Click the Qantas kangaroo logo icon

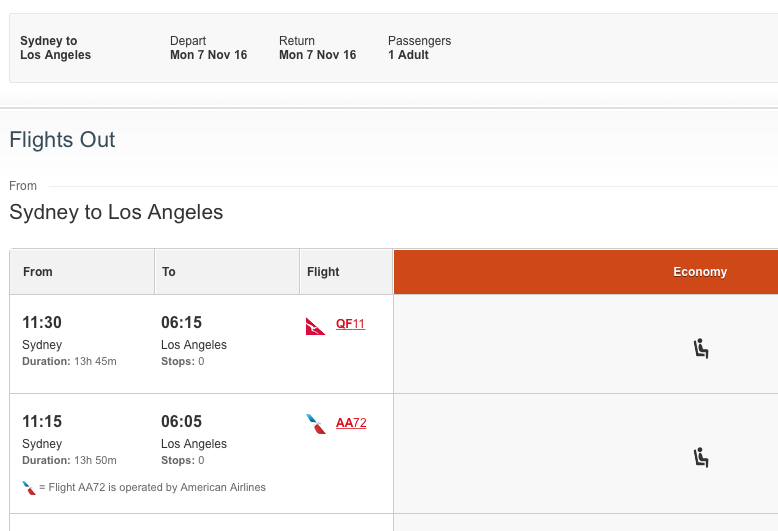tap(315, 327)
